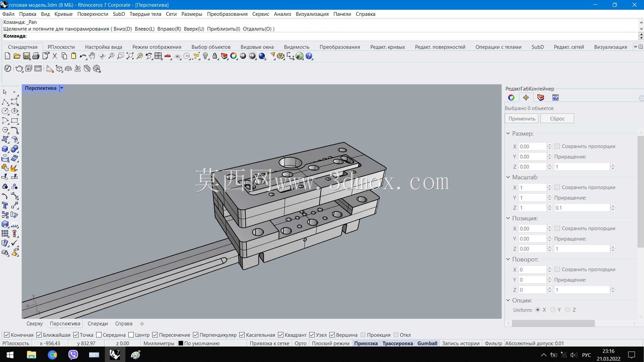Click the four viewports layout icon
The image size is (644, 362).
[158, 56]
